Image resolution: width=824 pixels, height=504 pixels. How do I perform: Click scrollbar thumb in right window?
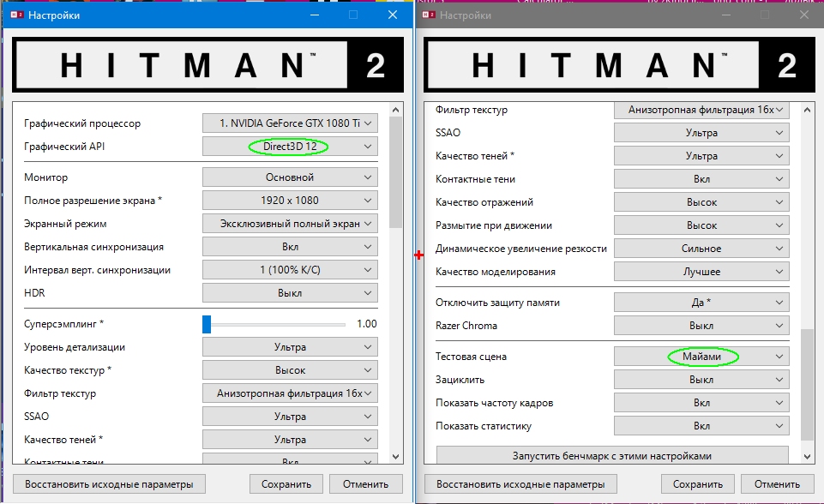pyautogui.click(x=807, y=385)
